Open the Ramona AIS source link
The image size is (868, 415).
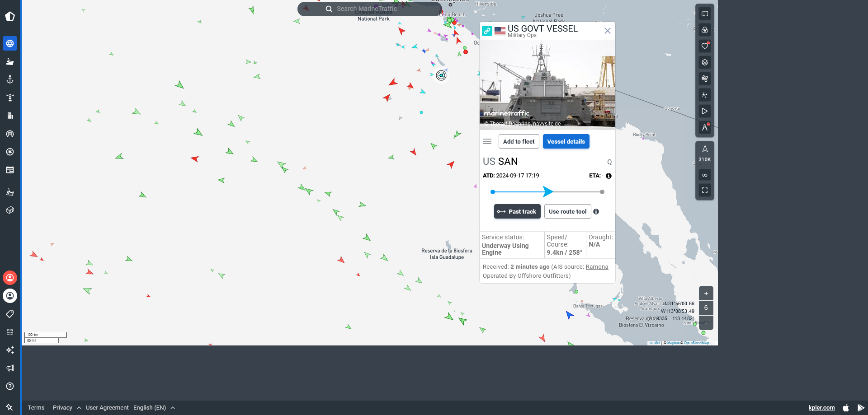pyautogui.click(x=597, y=267)
